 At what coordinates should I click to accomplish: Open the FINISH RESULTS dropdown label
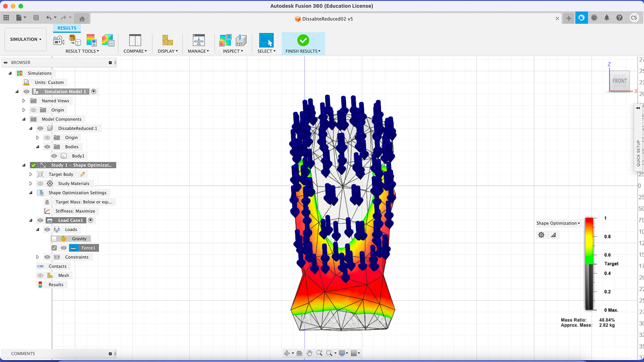(x=303, y=51)
